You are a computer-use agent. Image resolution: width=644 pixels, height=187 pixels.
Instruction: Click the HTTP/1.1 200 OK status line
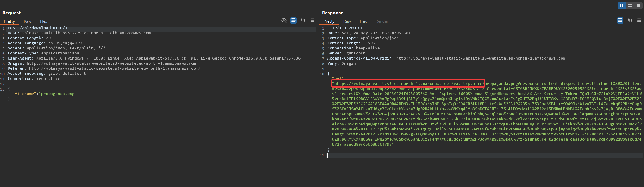pos(345,28)
